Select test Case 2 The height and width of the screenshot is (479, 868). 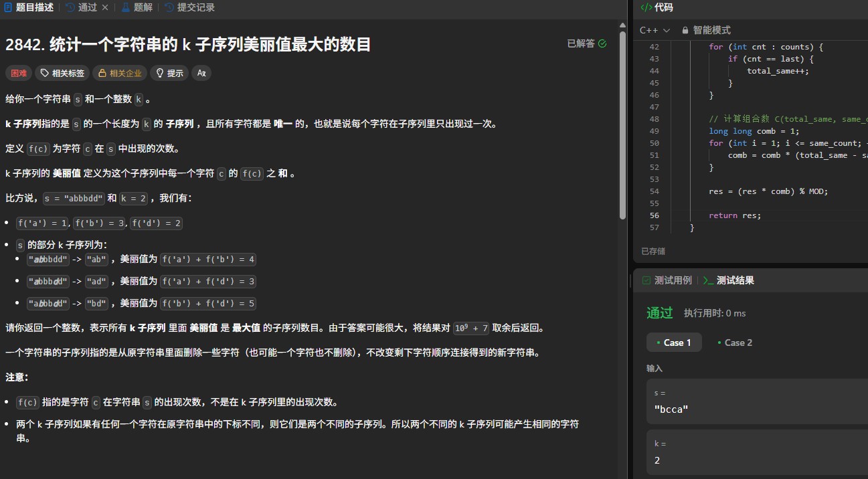pyautogui.click(x=733, y=343)
